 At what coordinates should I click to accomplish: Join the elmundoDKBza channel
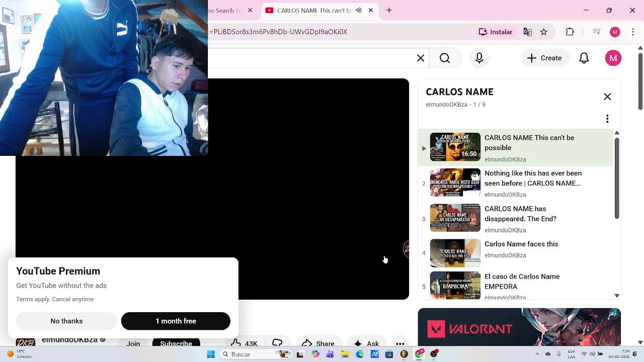(x=133, y=343)
